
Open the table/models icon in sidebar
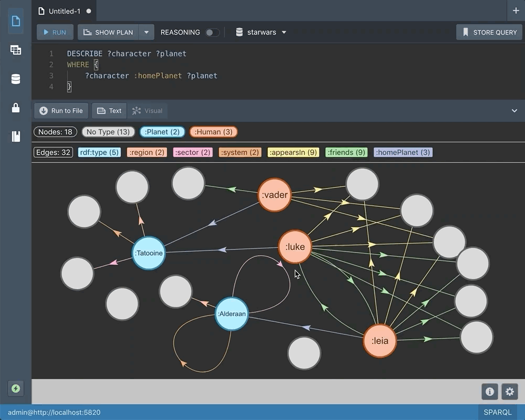[15, 50]
